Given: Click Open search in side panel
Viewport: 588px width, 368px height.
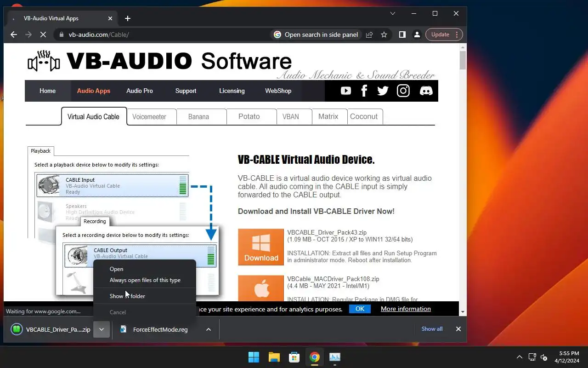Looking at the screenshot, I should tap(316, 34).
